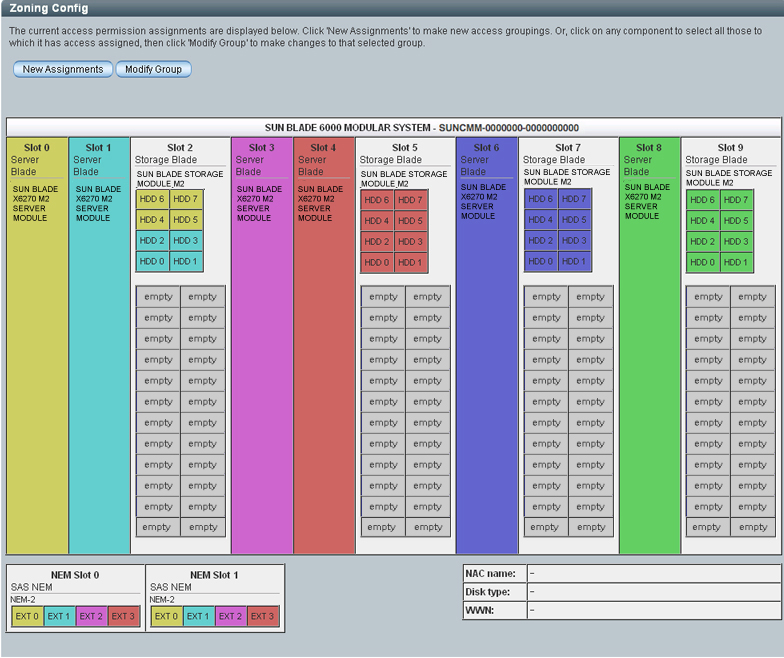The width and height of the screenshot is (784, 658).
Task: Click the New Assignments button
Action: pyautogui.click(x=62, y=69)
